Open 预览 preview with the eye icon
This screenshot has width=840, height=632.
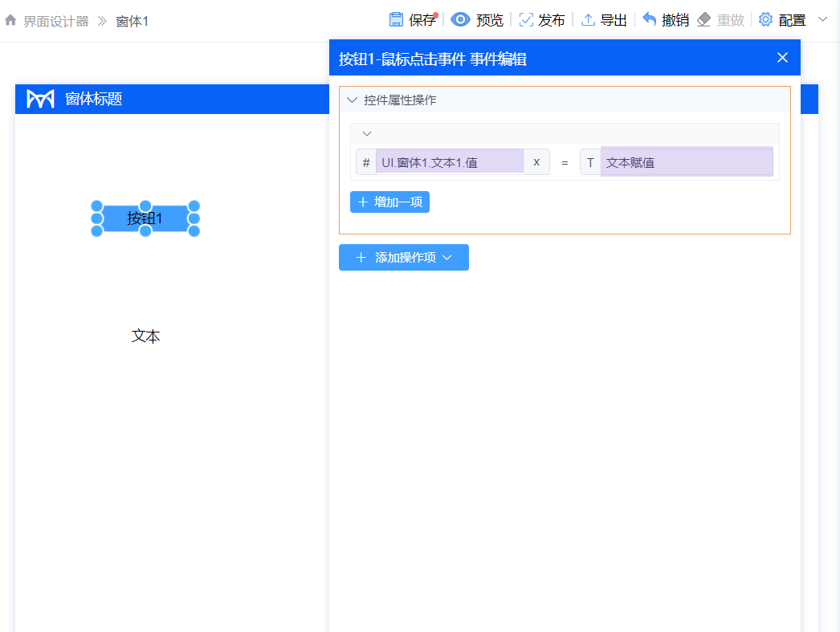459,20
